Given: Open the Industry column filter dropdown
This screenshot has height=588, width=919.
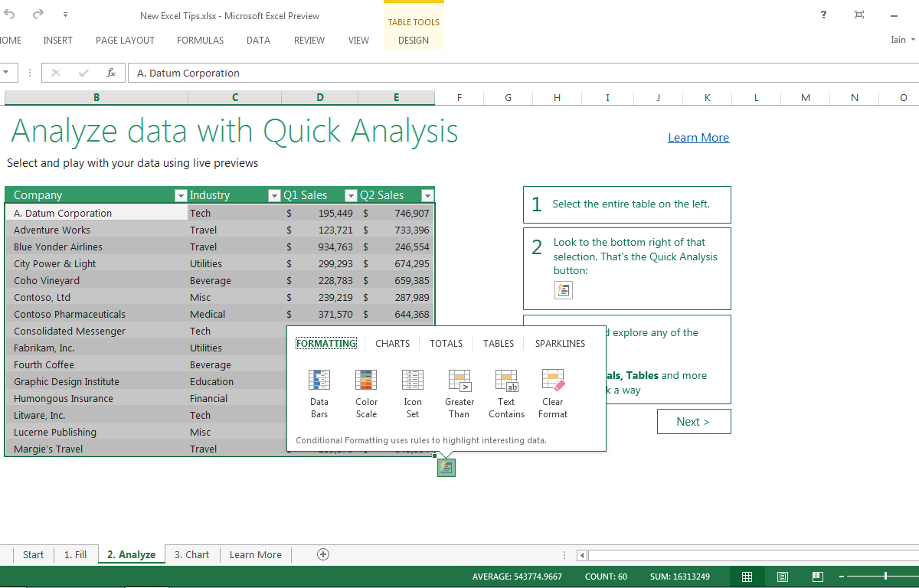Looking at the screenshot, I should tap(274, 195).
